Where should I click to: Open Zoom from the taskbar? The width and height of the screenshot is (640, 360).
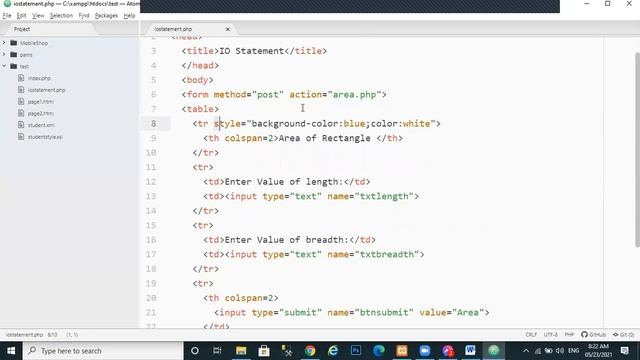pyautogui.click(x=424, y=351)
